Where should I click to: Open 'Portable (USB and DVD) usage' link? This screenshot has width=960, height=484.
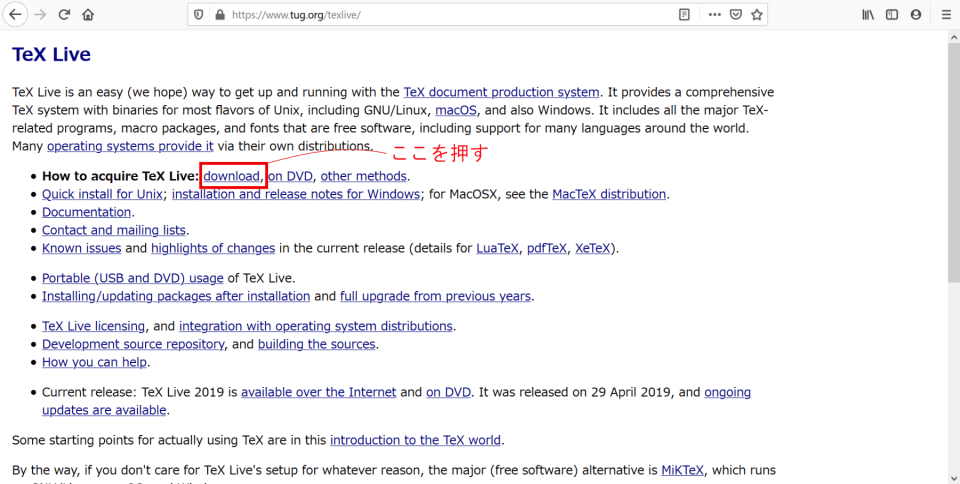coord(132,278)
